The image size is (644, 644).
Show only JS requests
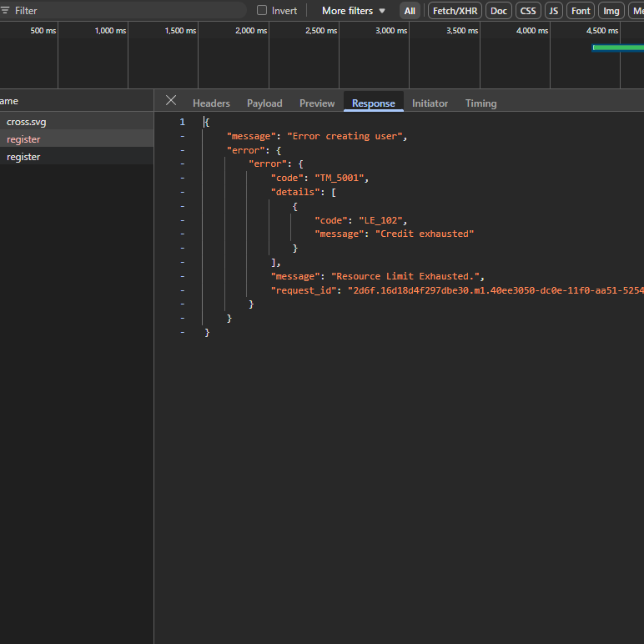pyautogui.click(x=554, y=11)
